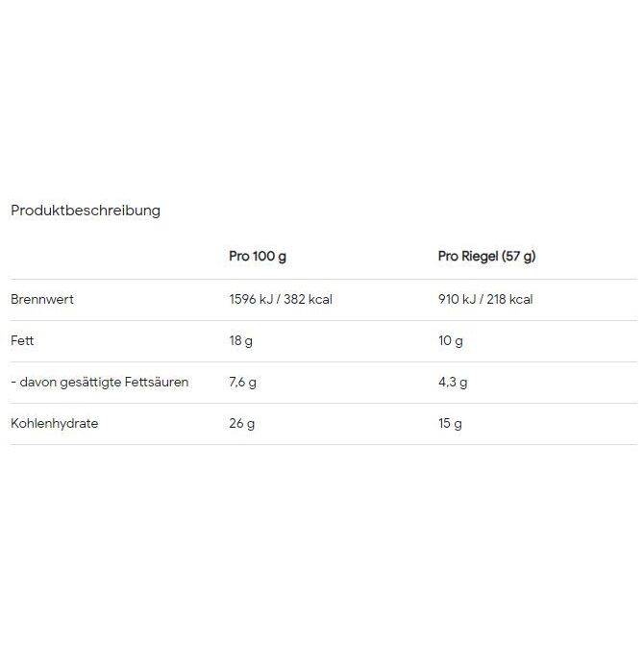This screenshot has height=645, width=644.
Task: Click the Brennwert row label
Action: [x=42, y=299]
